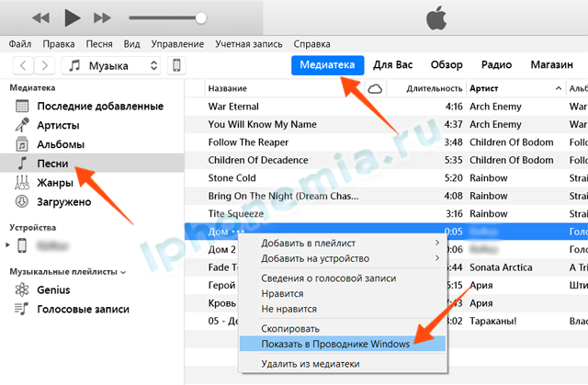The width and height of the screenshot is (588, 385).
Task: Click the music note icon beside Песни
Action: pyautogui.click(x=22, y=163)
